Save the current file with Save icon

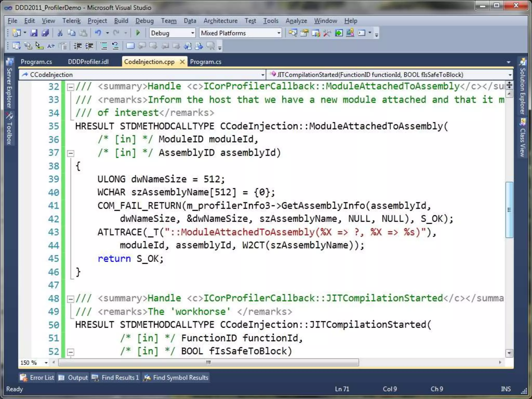[34, 33]
